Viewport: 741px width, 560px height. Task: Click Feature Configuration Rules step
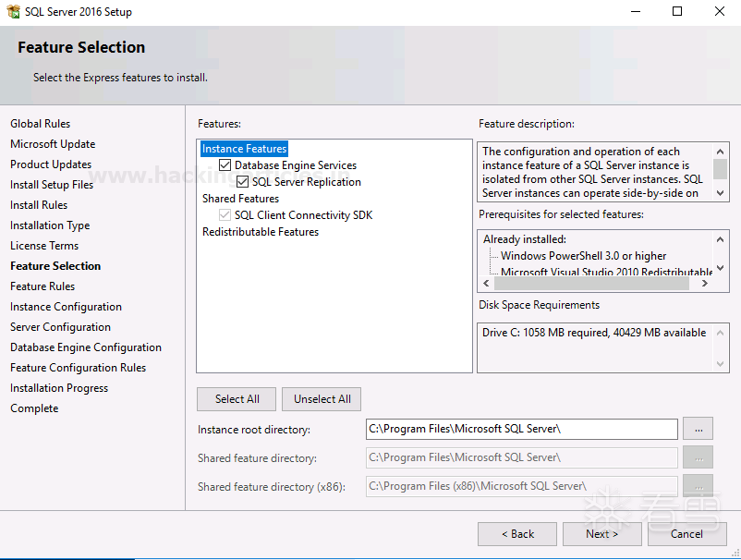click(x=78, y=368)
